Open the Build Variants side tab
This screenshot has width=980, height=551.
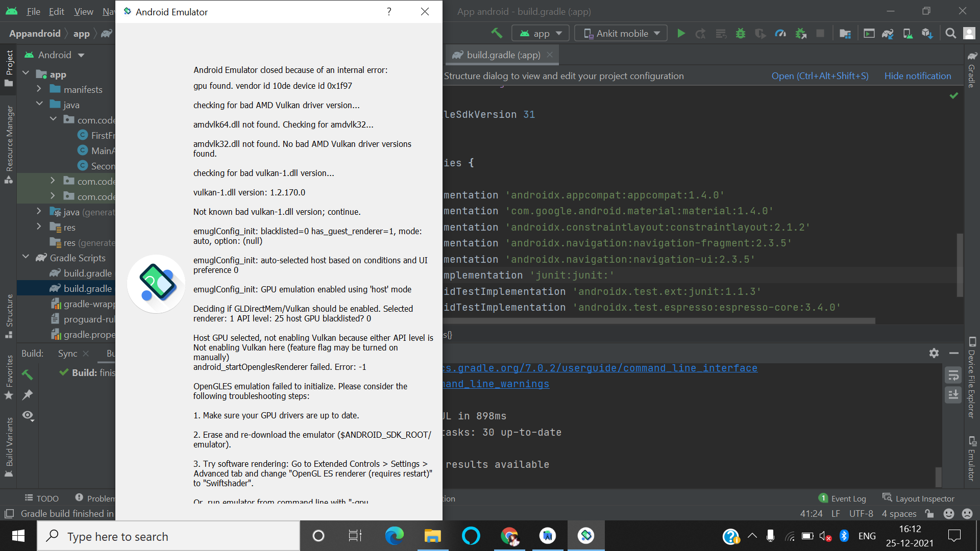point(9,447)
